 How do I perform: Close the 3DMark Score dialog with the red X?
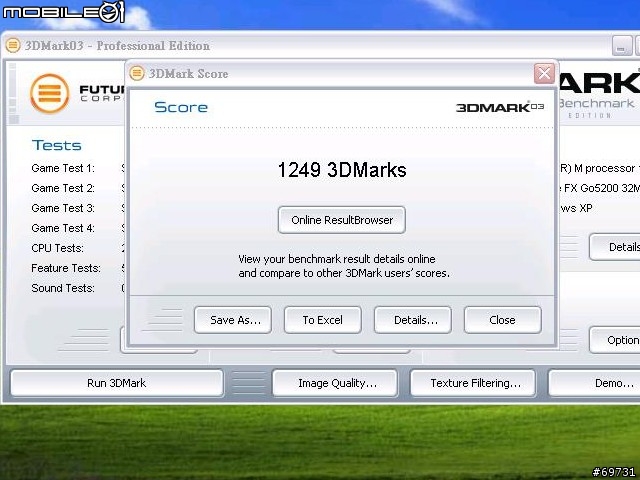pyautogui.click(x=544, y=73)
